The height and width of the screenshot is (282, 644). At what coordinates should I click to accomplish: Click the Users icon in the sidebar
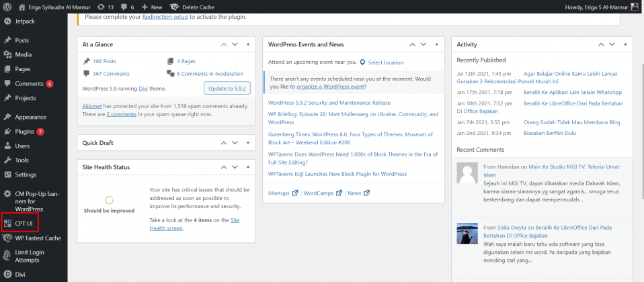coord(7,146)
